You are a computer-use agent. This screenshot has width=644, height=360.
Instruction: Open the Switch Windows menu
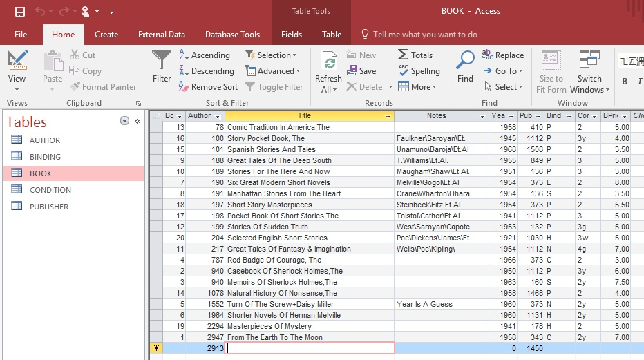(x=589, y=72)
